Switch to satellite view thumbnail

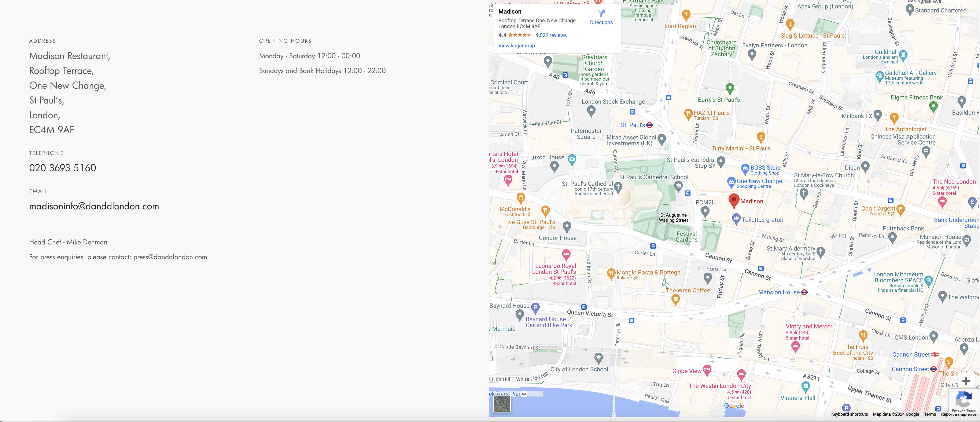(x=502, y=403)
